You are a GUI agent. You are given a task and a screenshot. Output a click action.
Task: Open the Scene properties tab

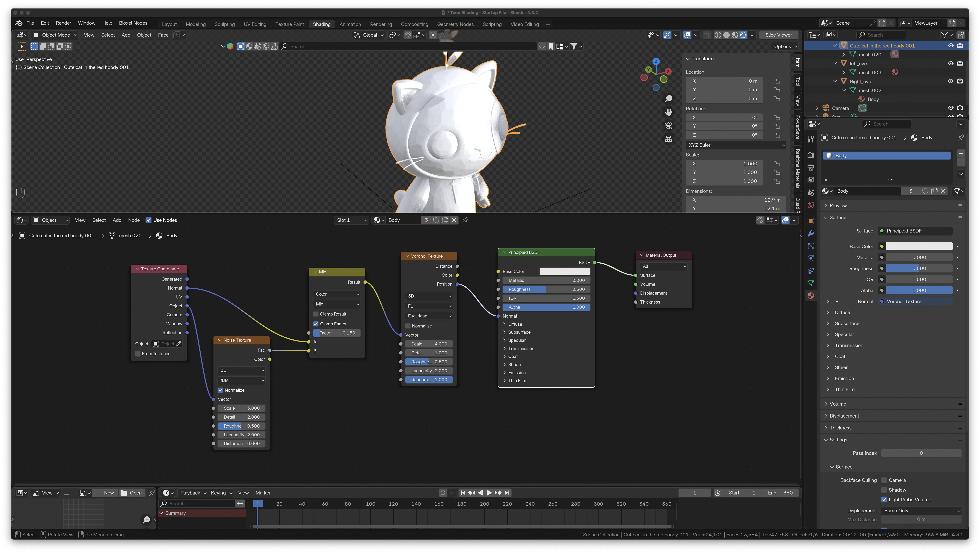point(811,193)
